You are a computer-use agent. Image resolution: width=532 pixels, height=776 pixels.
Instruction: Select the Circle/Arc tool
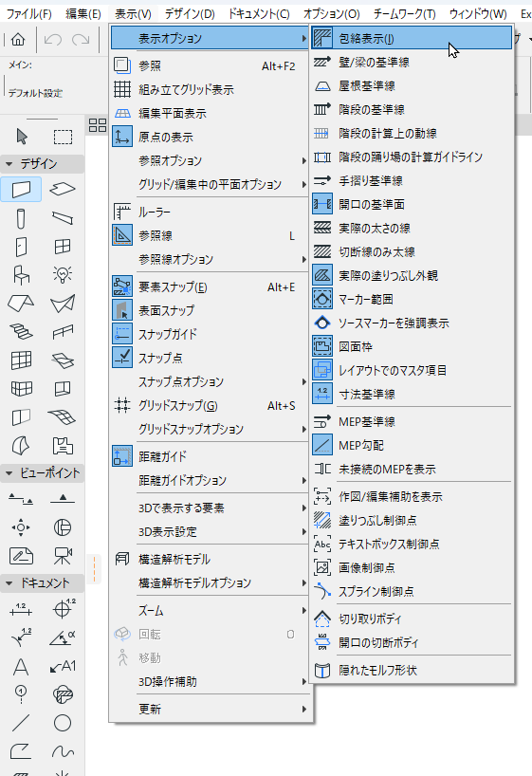click(x=63, y=723)
